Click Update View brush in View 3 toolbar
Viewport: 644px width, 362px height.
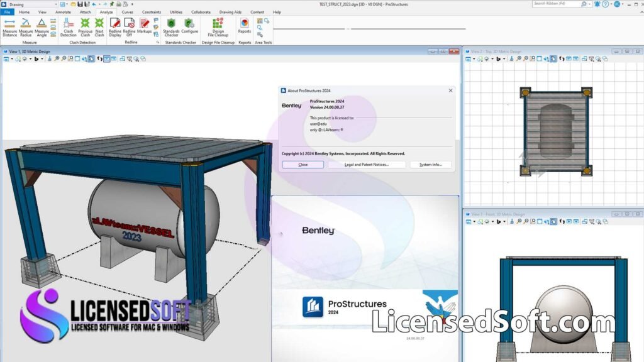pyautogui.click(x=512, y=222)
